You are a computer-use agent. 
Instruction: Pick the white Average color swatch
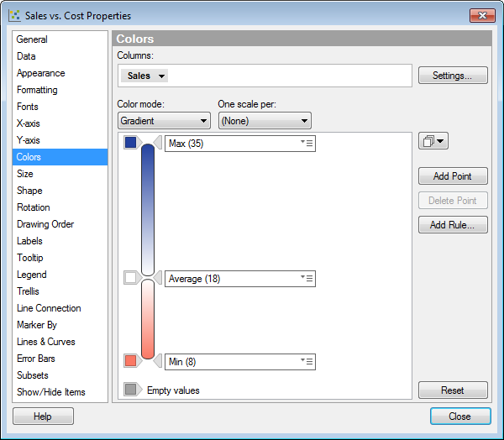click(x=130, y=278)
